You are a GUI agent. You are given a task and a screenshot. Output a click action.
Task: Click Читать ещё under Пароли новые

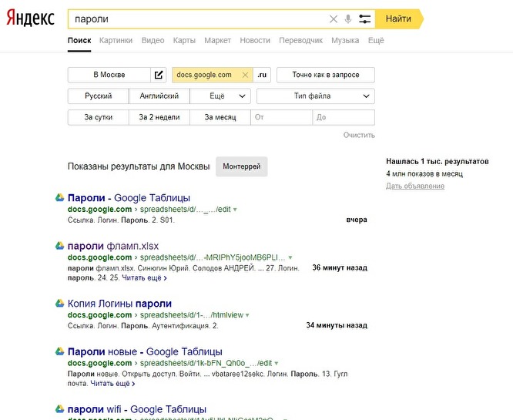point(112,383)
